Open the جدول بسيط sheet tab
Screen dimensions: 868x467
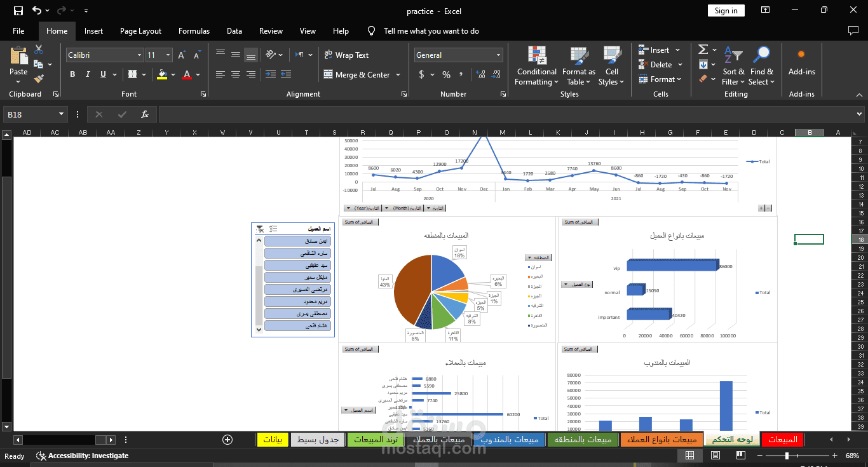pyautogui.click(x=317, y=439)
